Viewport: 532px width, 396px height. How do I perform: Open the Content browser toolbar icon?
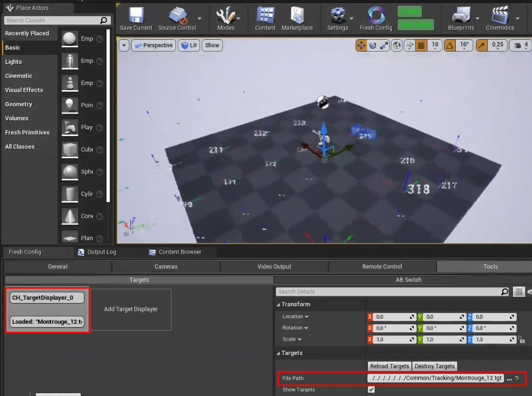265,15
